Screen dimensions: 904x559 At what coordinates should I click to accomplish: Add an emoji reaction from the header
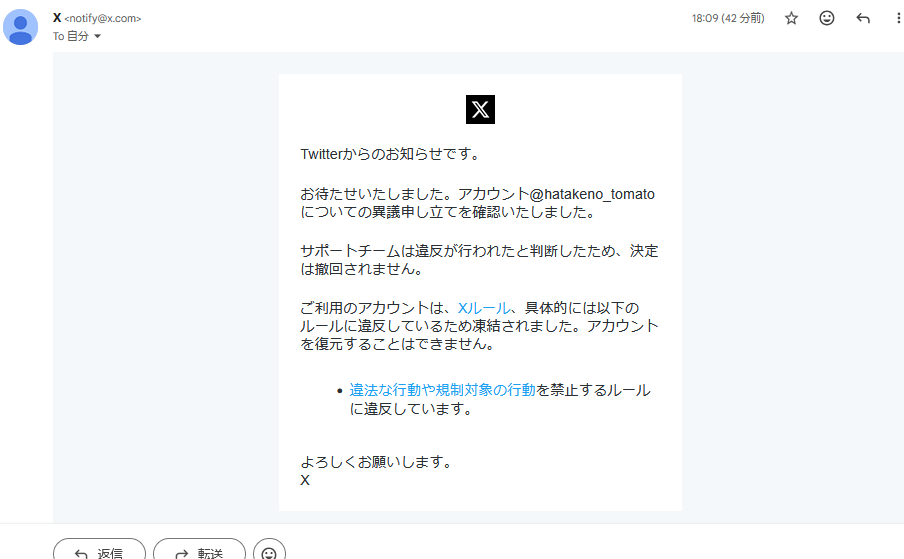[x=827, y=18]
